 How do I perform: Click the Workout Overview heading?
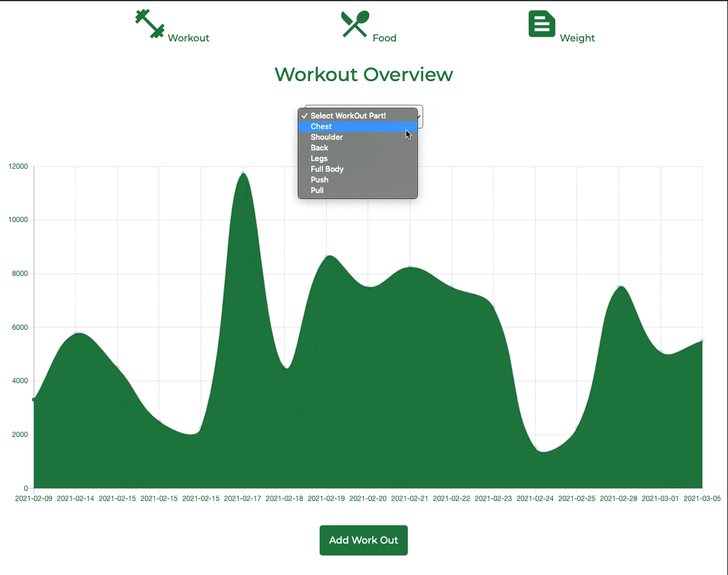pos(363,75)
